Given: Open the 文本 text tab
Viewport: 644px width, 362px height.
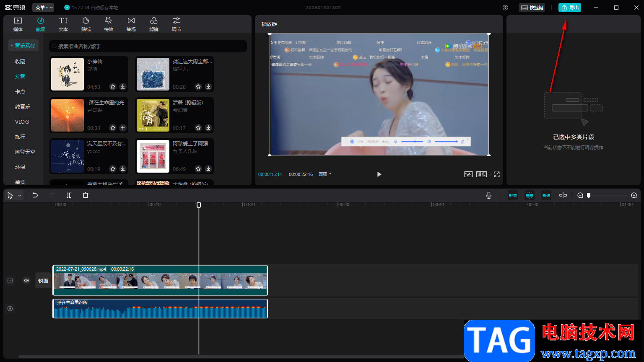Looking at the screenshot, I should coord(63,24).
